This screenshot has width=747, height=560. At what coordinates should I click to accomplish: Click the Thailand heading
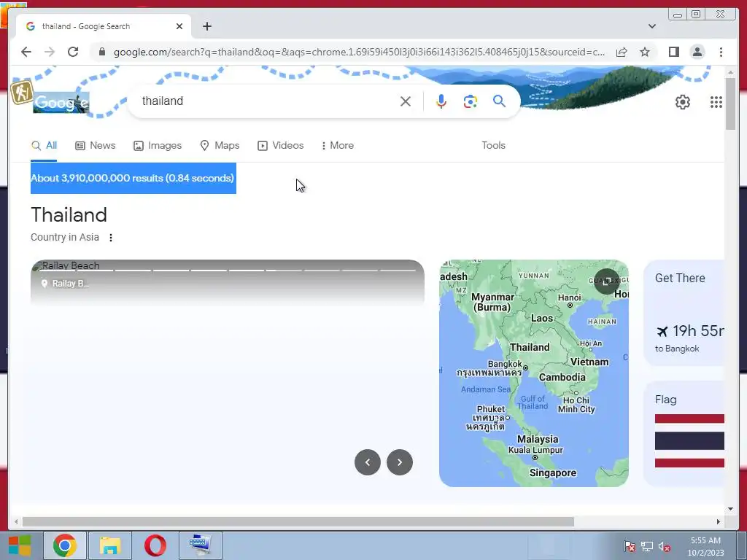pyautogui.click(x=69, y=215)
